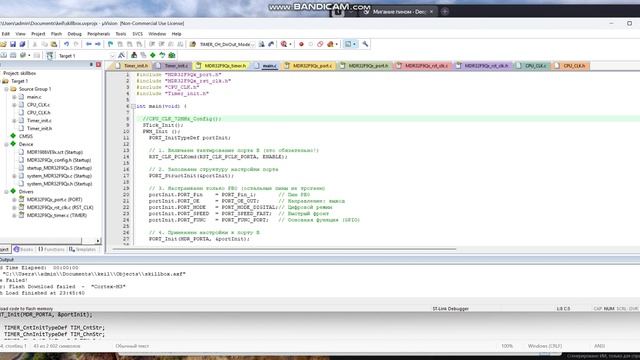
Task: Switch to the Timer_init.h editor tab
Action: tap(132, 66)
